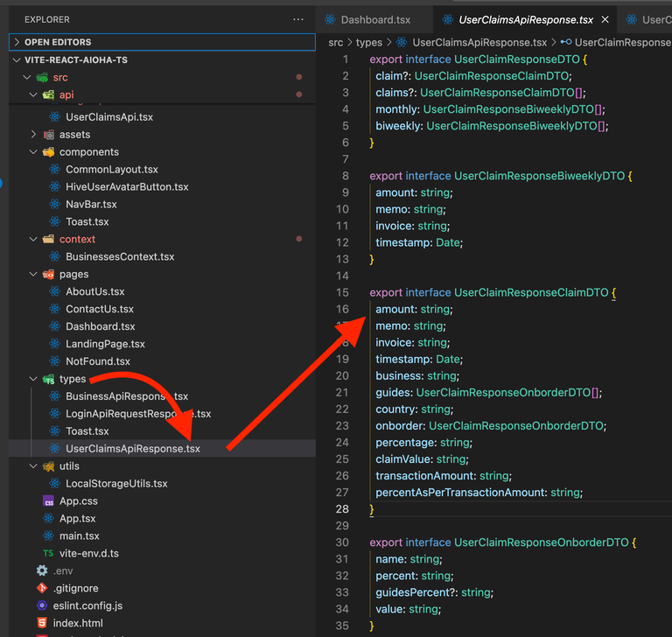Open main.tsx file
672x637 pixels.
(80, 535)
